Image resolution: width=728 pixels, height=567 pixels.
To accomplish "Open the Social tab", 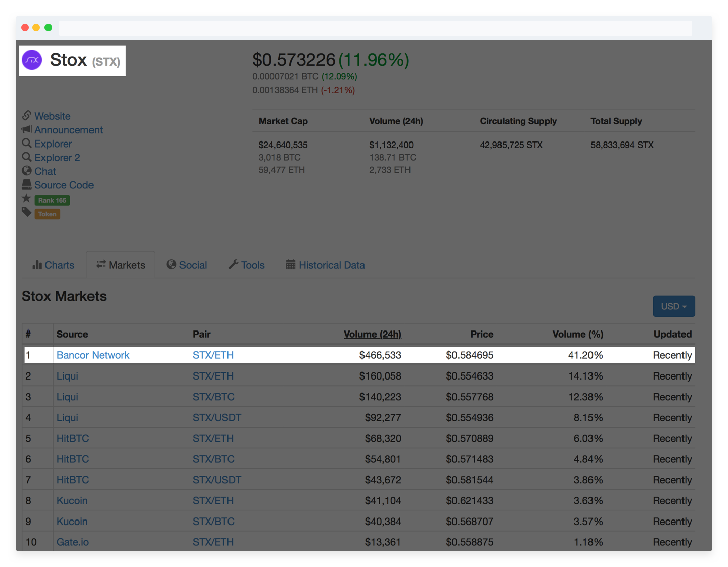I will point(187,265).
